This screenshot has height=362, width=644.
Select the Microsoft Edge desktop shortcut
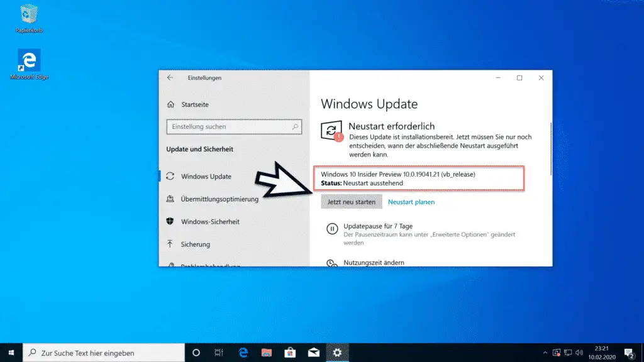(x=29, y=65)
